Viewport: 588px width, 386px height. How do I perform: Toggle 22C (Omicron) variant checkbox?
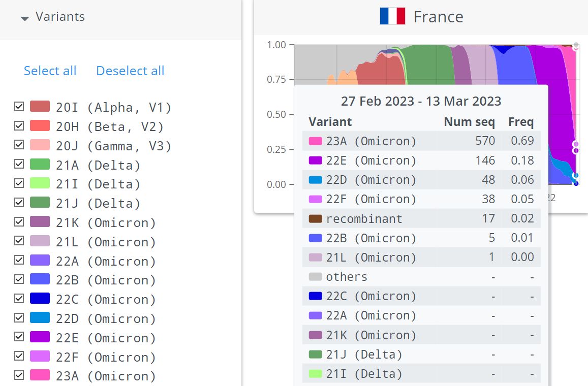pos(19,299)
